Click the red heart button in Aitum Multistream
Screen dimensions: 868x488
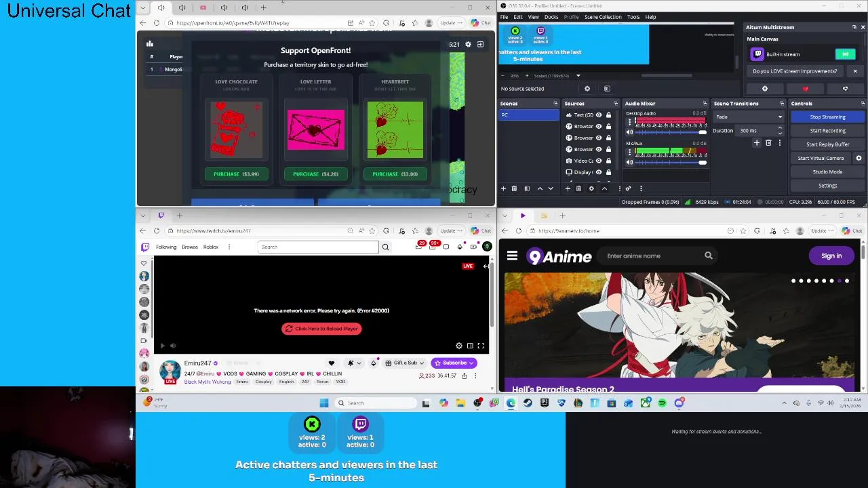click(x=806, y=89)
